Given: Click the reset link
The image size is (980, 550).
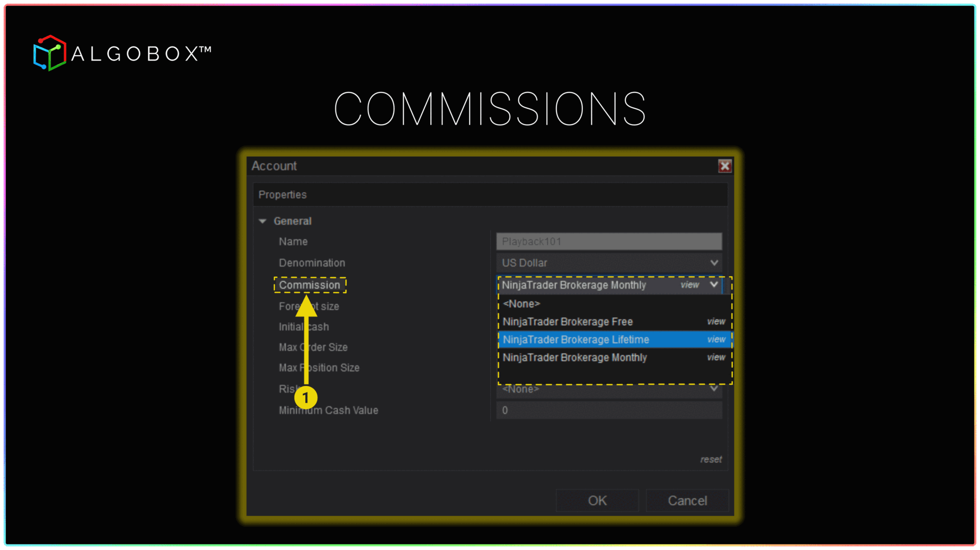Looking at the screenshot, I should [x=710, y=460].
